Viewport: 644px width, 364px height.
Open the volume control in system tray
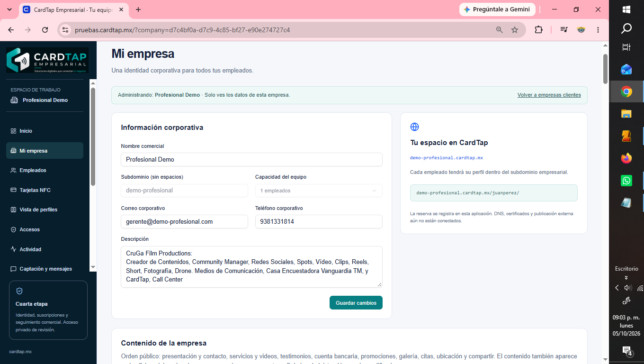point(628,288)
